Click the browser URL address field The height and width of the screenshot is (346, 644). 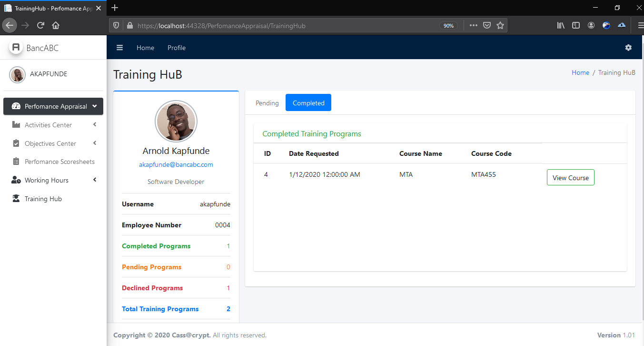(286, 26)
